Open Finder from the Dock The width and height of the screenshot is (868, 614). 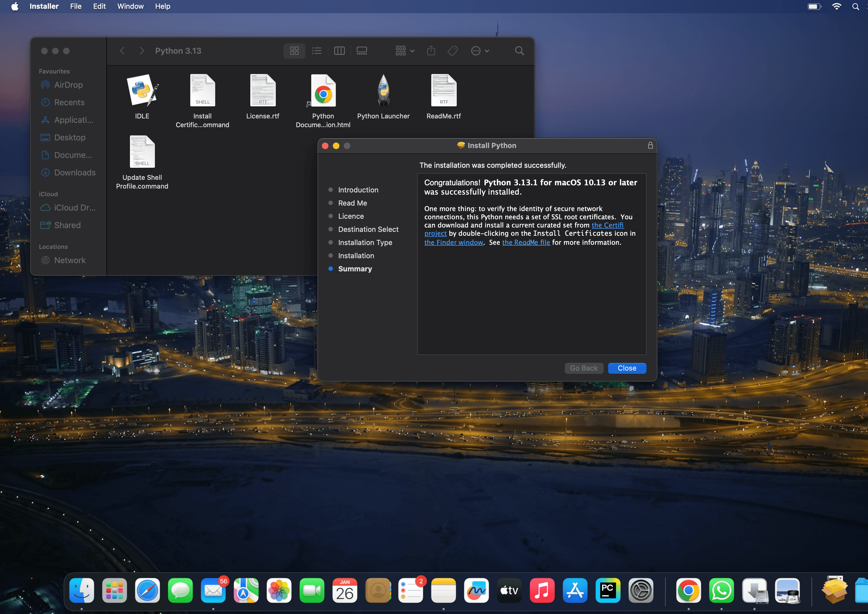[x=82, y=590]
